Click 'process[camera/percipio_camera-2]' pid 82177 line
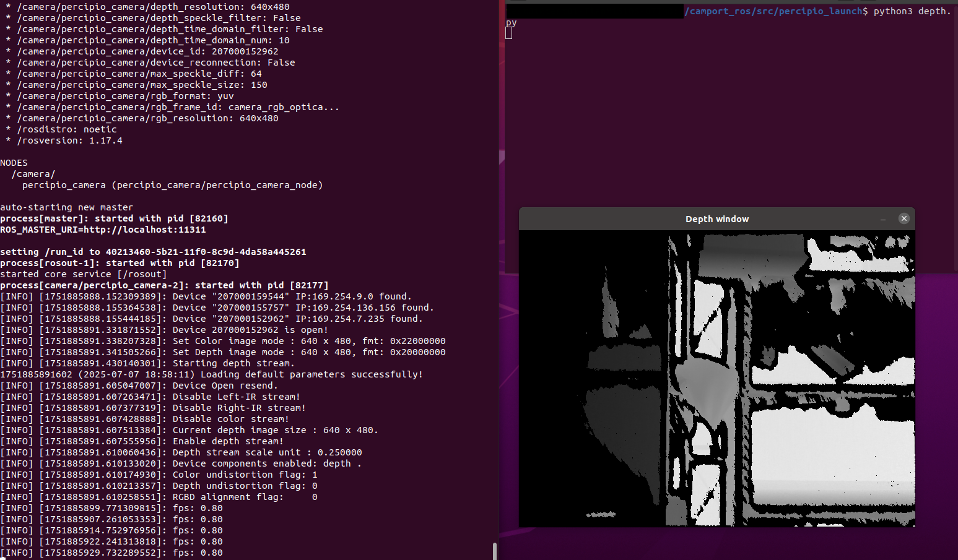958x560 pixels. click(164, 285)
